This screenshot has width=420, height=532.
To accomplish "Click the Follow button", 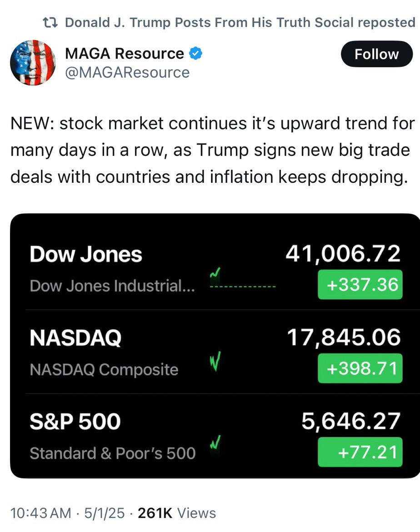I will click(376, 54).
